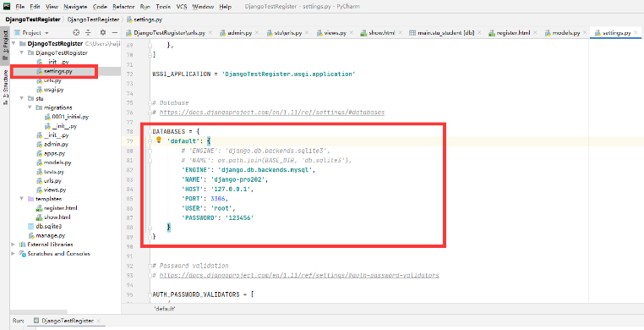The width and height of the screenshot is (644, 330).
Task: Collapse the stu folder arrow
Action: 22,99
